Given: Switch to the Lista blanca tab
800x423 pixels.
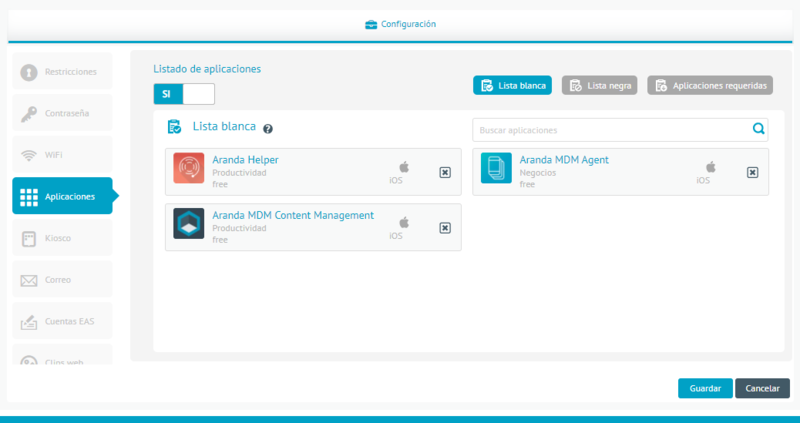Looking at the screenshot, I should click(x=512, y=86).
